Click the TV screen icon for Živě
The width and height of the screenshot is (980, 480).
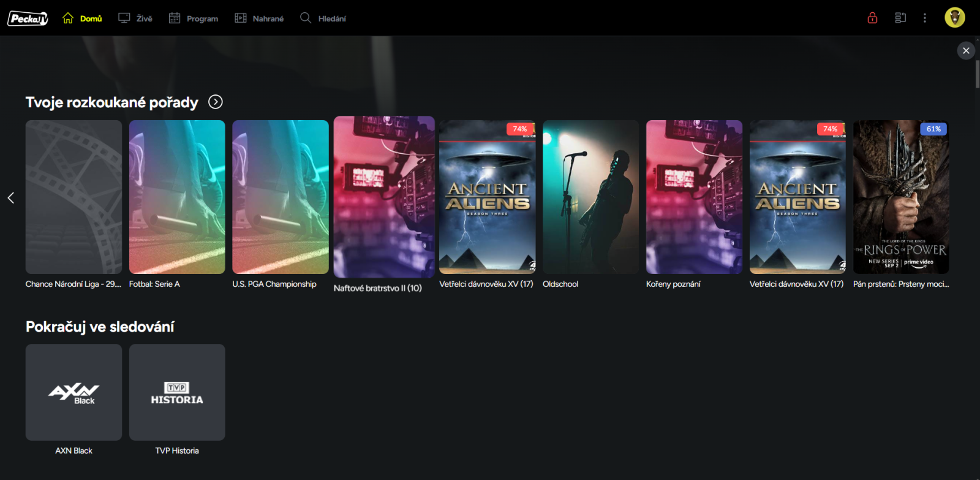click(124, 18)
